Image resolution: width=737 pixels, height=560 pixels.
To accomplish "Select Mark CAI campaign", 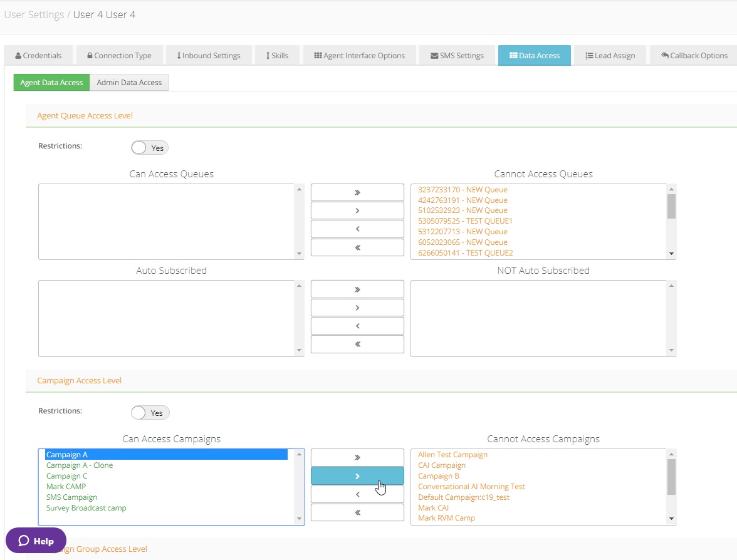I will (434, 508).
